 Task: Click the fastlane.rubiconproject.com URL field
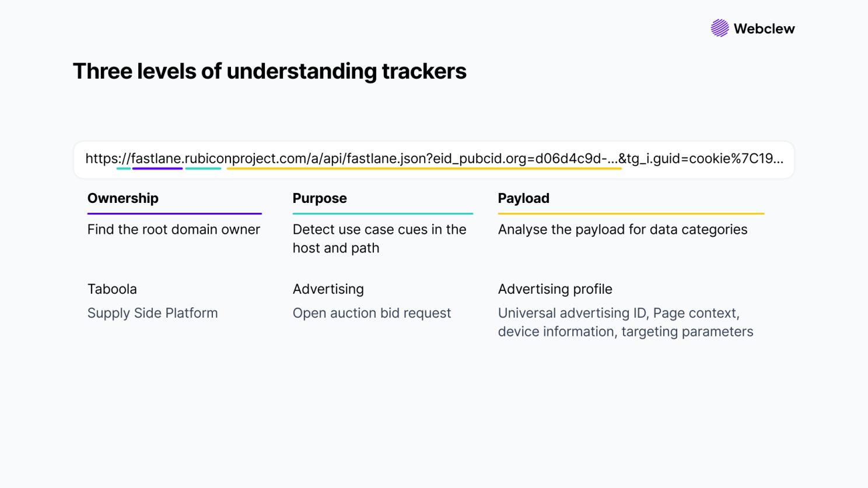tap(434, 159)
